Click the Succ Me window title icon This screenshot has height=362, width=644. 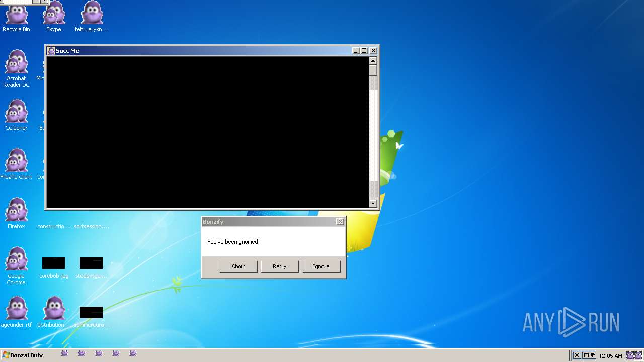[51, 51]
